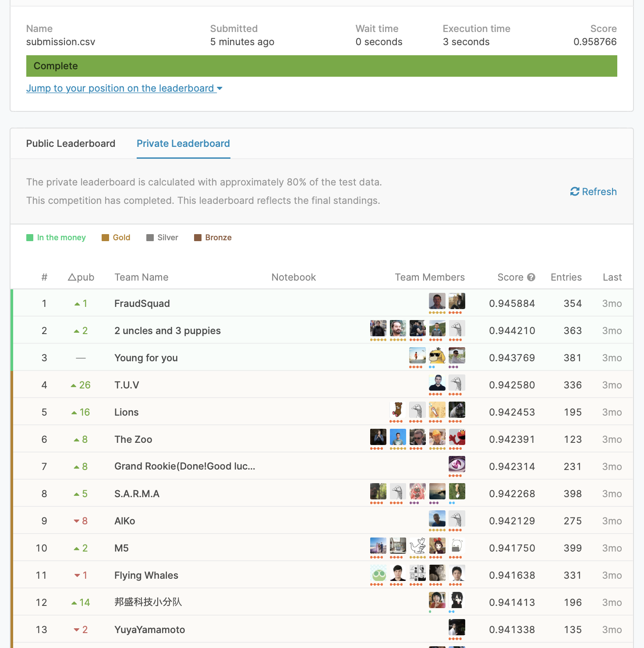
Task: Switch to the Public Leaderboard tab
Action: point(70,143)
